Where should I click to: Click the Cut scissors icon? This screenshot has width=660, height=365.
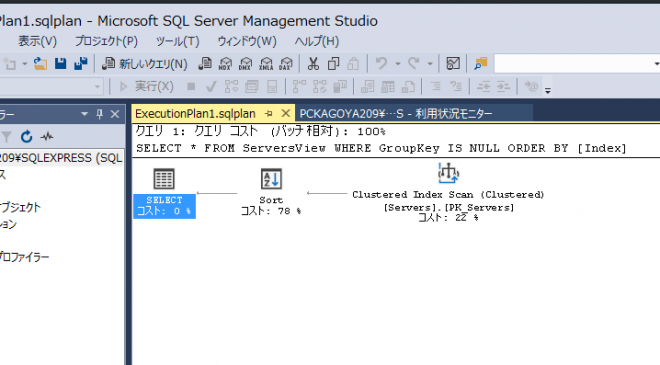pyautogui.click(x=313, y=64)
